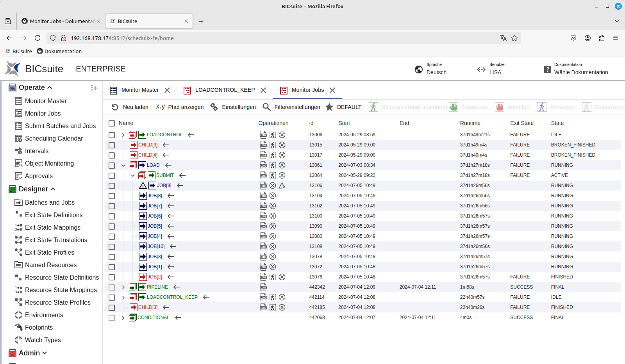
Task: Click cancel icon in JOB[8] row
Action: (x=273, y=196)
